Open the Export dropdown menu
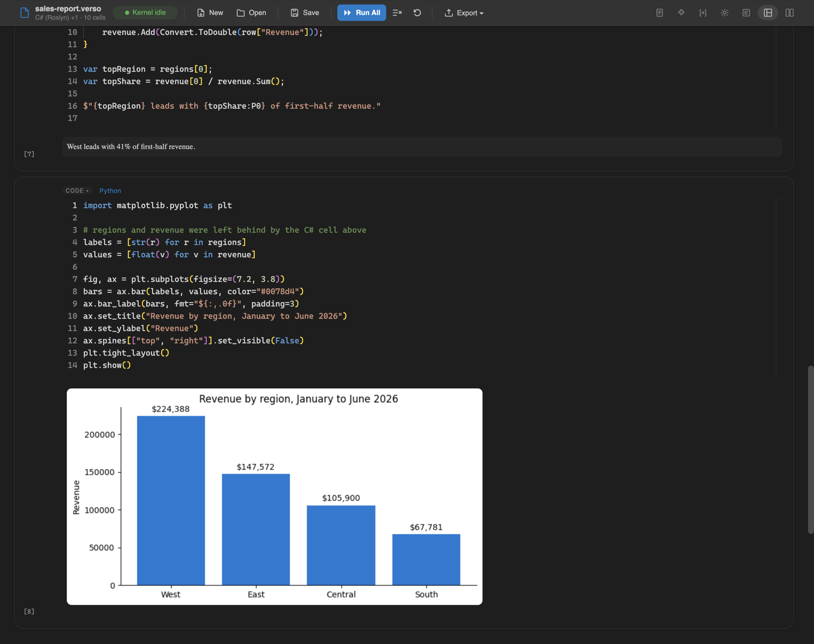814x644 pixels. pyautogui.click(x=464, y=13)
